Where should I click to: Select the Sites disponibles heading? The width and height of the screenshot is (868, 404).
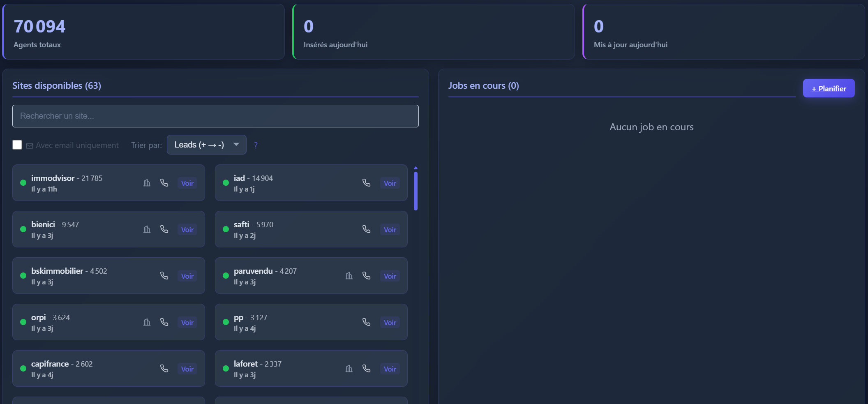56,85
